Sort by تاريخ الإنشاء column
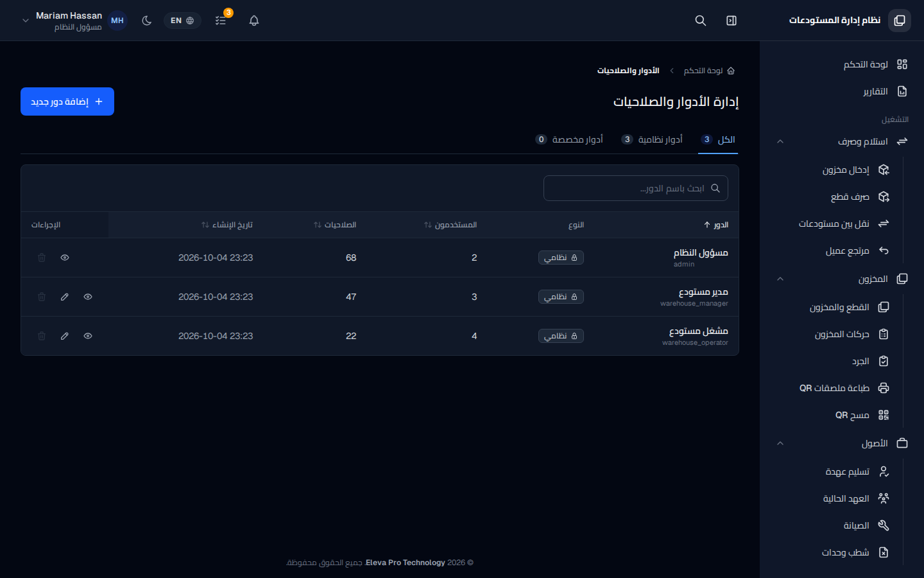Image resolution: width=924 pixels, height=578 pixels. [227, 225]
